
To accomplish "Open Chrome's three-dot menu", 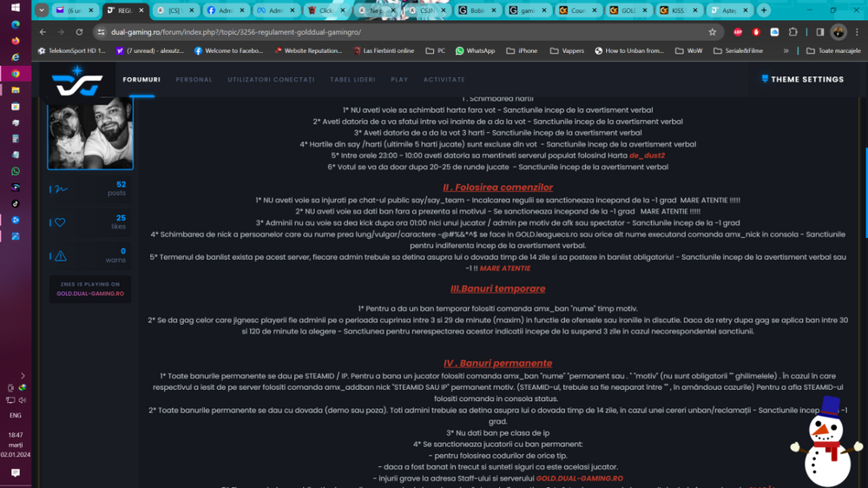I will (857, 32).
